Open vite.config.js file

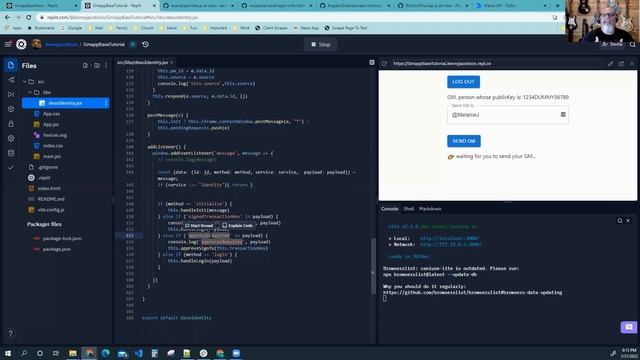point(51,209)
